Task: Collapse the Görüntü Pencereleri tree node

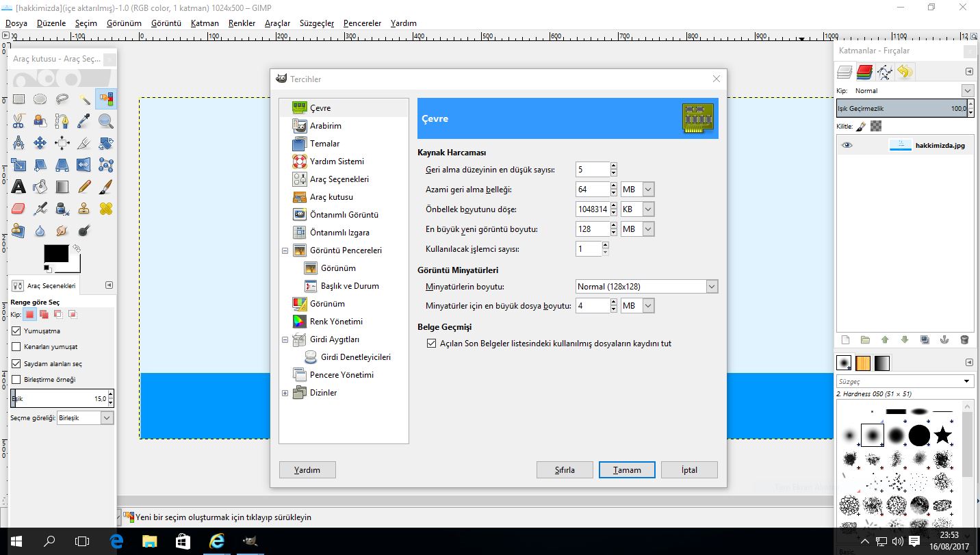Action: pos(285,251)
